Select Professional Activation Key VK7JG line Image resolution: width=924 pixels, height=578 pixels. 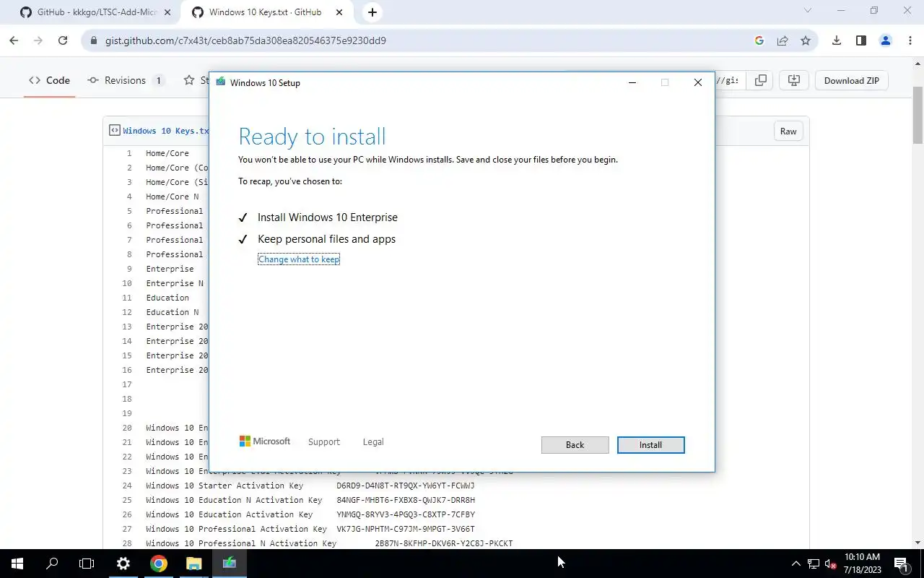310,529
